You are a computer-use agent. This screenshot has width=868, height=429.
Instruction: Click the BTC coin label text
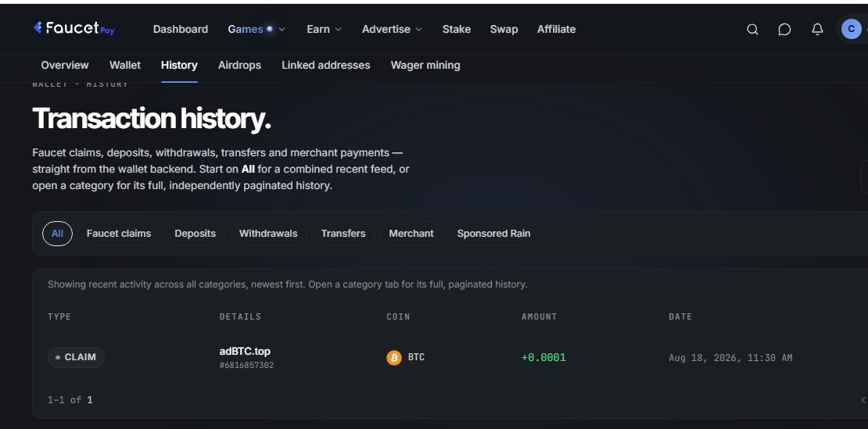416,357
